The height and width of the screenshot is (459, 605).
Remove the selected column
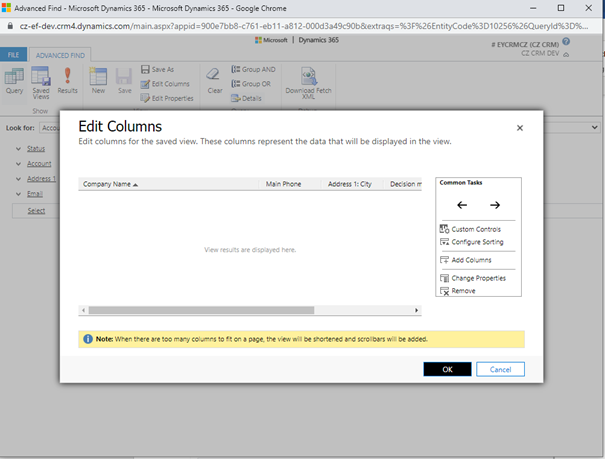tap(462, 291)
